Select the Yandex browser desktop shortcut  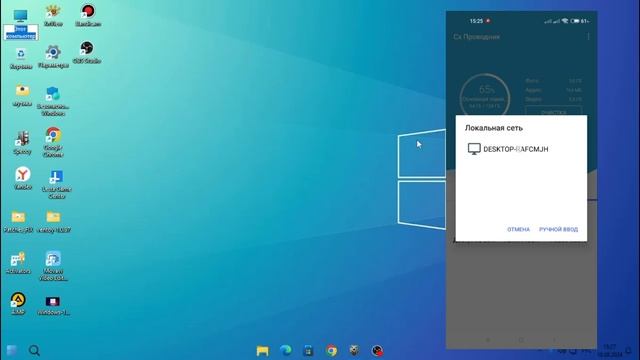[x=23, y=178]
